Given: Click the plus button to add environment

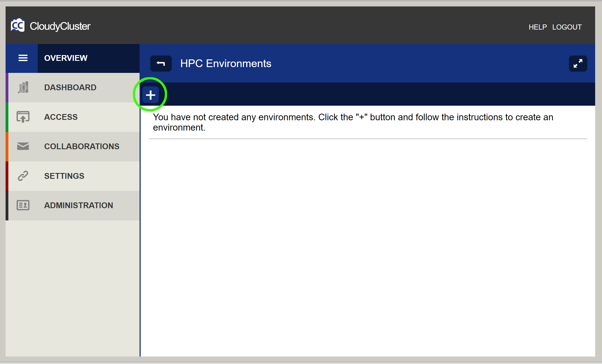Looking at the screenshot, I should tap(150, 95).
